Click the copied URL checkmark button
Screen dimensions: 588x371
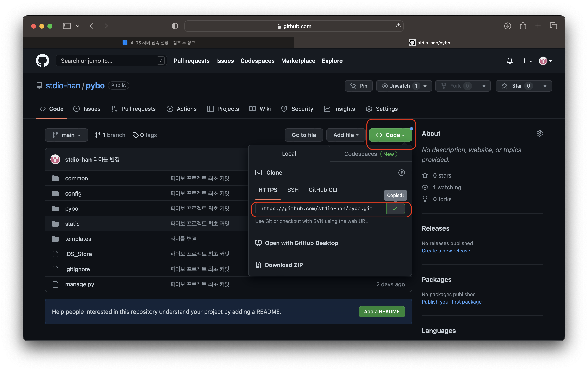pyautogui.click(x=395, y=209)
